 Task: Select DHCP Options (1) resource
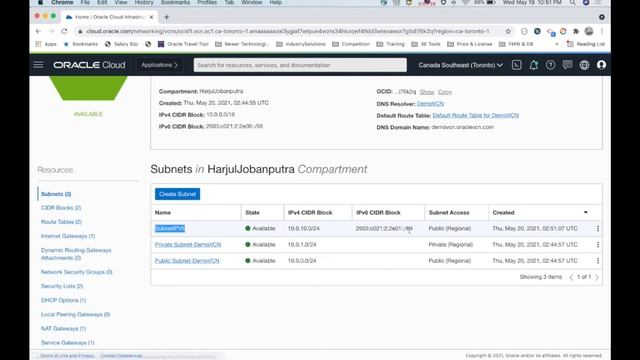pyautogui.click(x=63, y=300)
